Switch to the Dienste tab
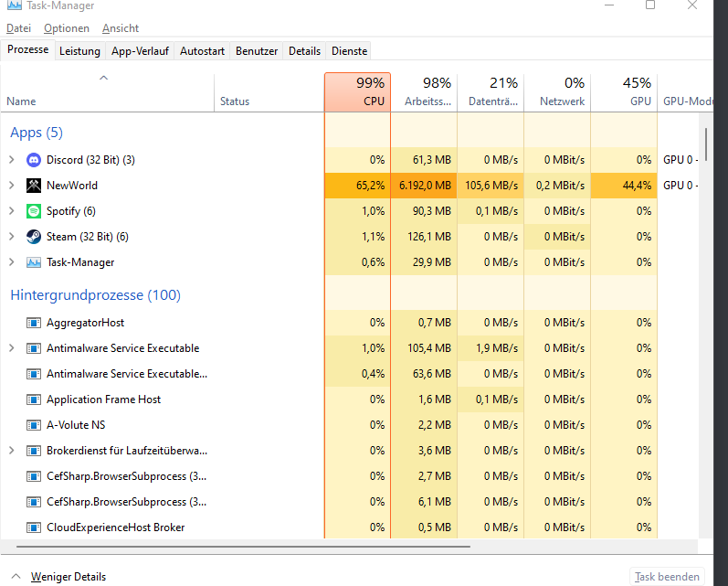The height and width of the screenshot is (586, 728). (x=349, y=51)
